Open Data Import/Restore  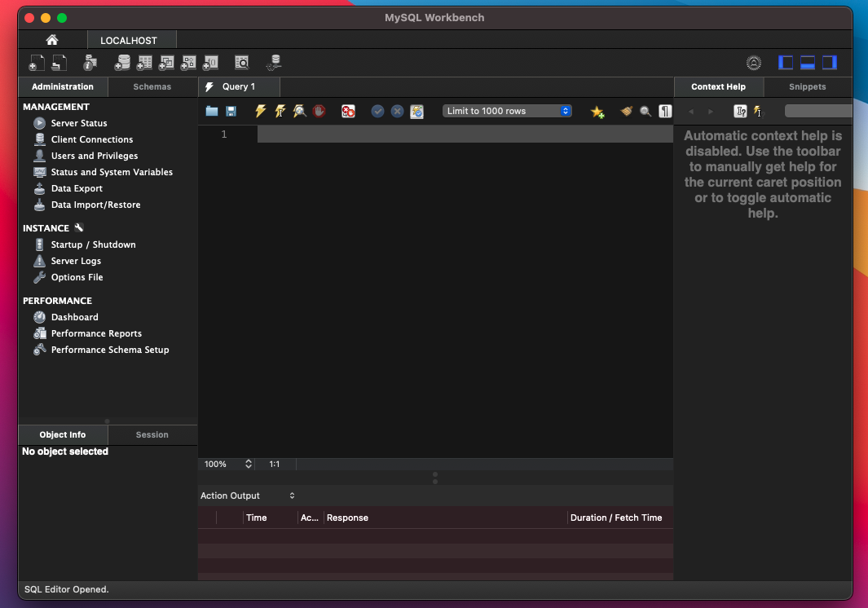point(96,205)
